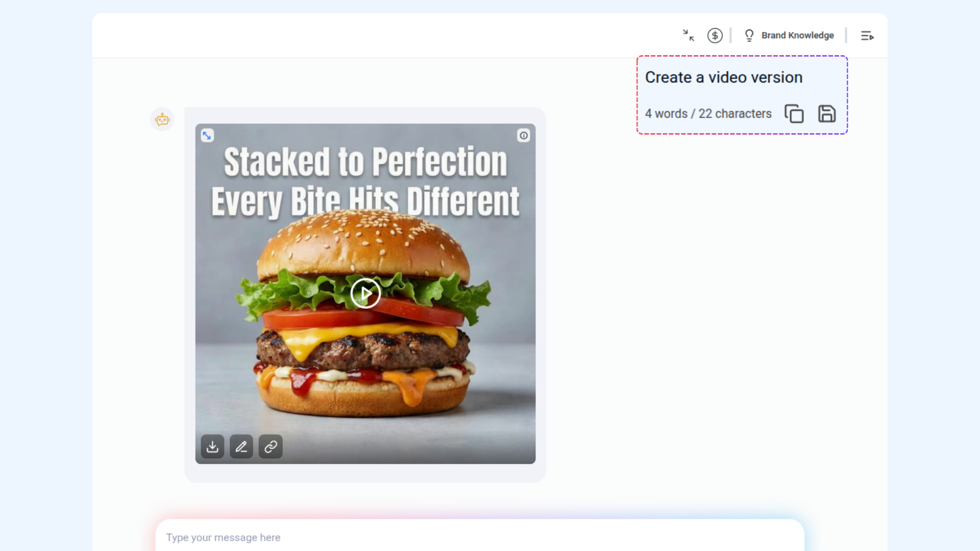Viewport: 980px width, 551px height.
Task: Show info for the burger video
Action: (x=524, y=135)
